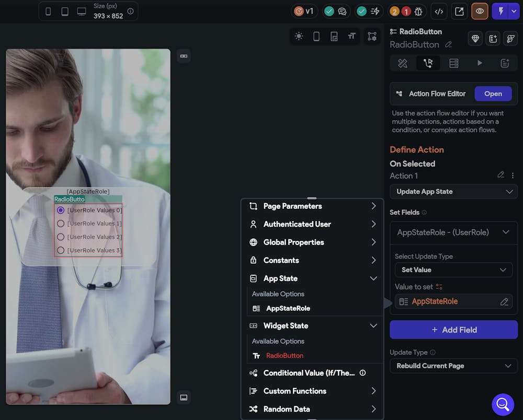523x420 pixels.
Task: Edit the AppStateRole value pencil icon
Action: (x=504, y=302)
